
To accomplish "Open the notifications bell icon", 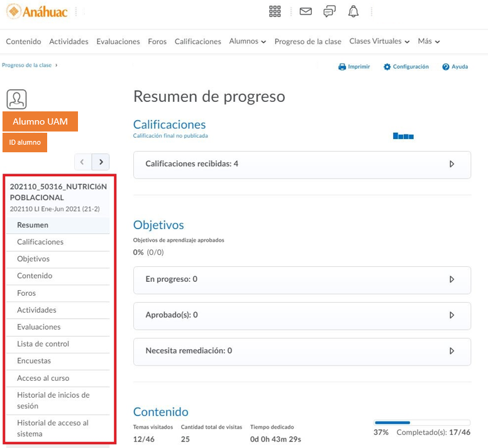I will click(x=353, y=11).
